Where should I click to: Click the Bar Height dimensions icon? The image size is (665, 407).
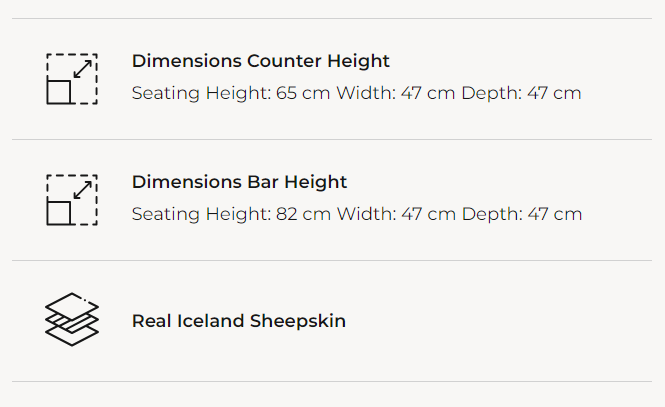(72, 199)
